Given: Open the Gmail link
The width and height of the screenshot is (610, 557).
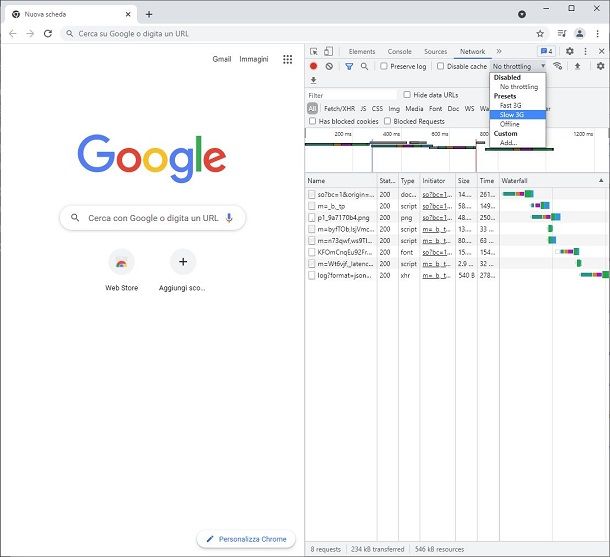Looking at the screenshot, I should click(222, 59).
